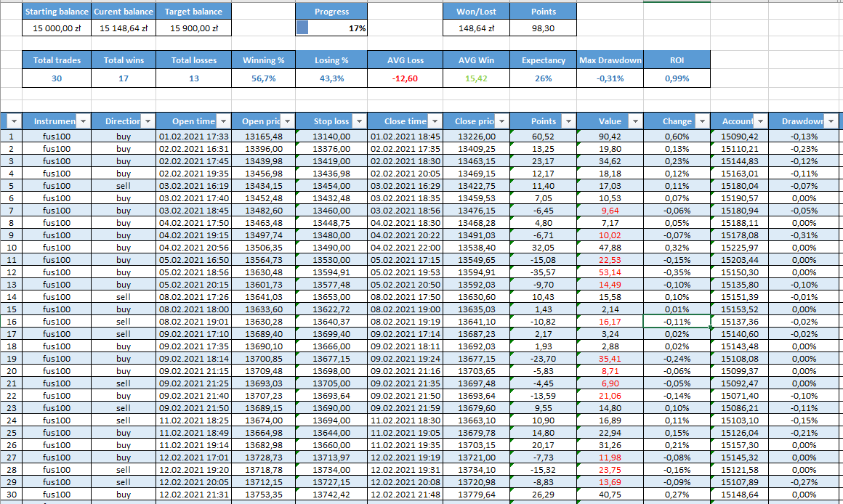Select drawdown cell -0,27%
Screen dimensions: 843x504
(x=804, y=482)
